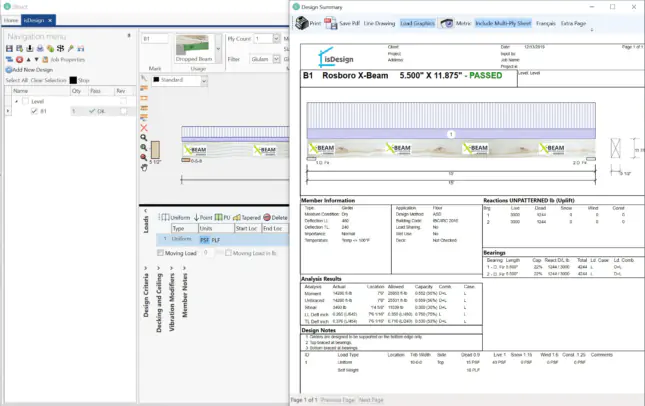Toggle the Rev checkbox in B1 row
Screen dimensions: 645x406
(x=123, y=111)
